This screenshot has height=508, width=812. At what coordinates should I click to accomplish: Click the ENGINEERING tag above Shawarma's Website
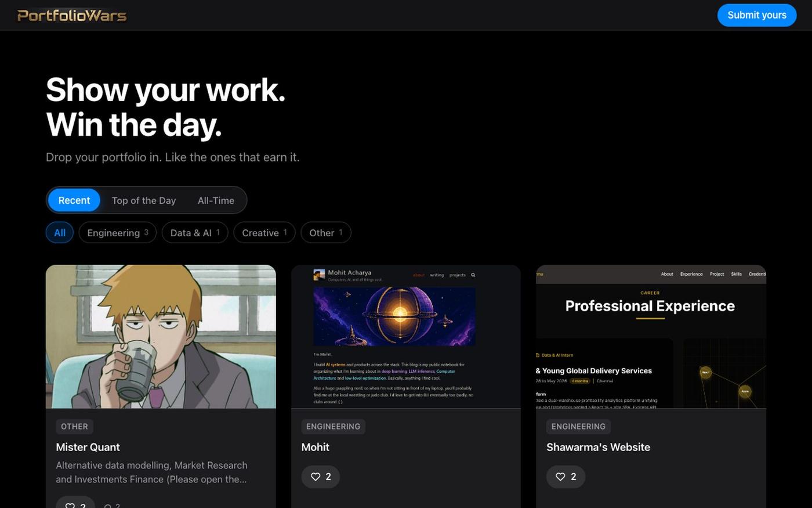point(578,427)
